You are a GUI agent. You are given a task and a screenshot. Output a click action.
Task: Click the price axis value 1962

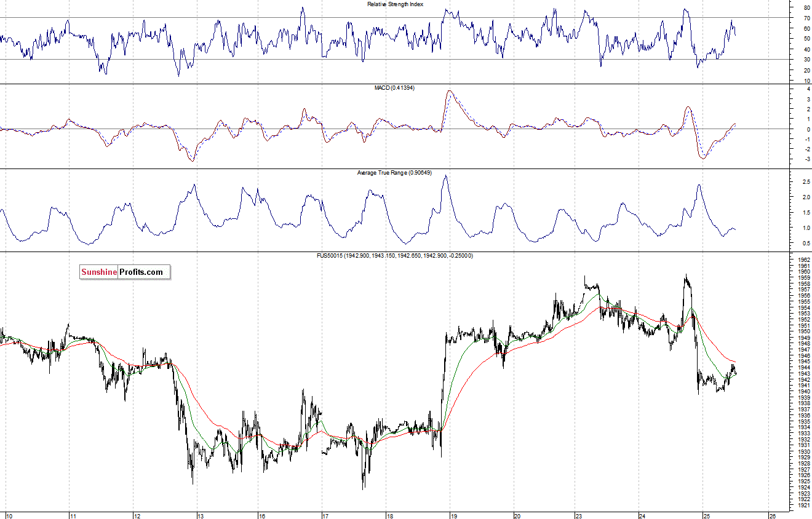[803, 259]
